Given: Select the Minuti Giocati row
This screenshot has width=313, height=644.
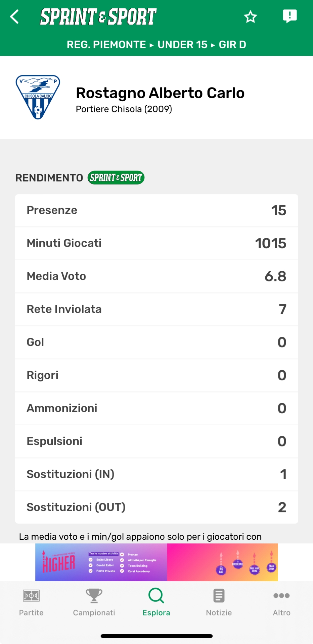Looking at the screenshot, I should [x=156, y=243].
